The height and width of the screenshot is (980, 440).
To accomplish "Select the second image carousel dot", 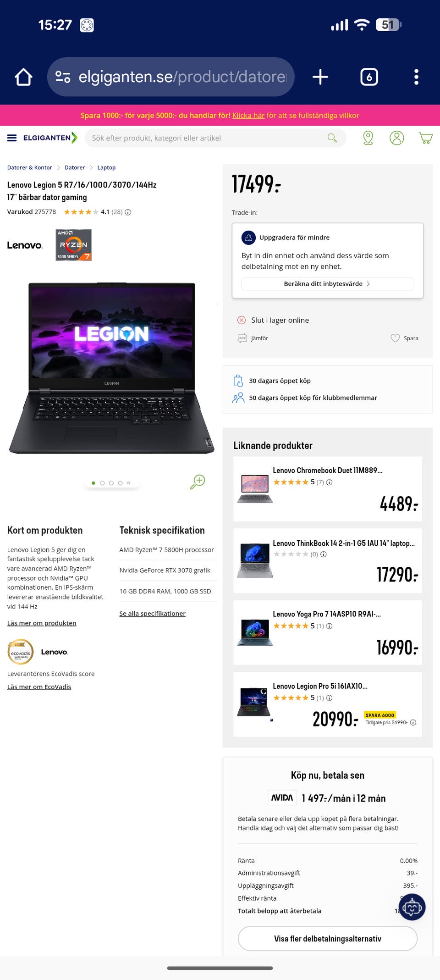I will pos(102,483).
